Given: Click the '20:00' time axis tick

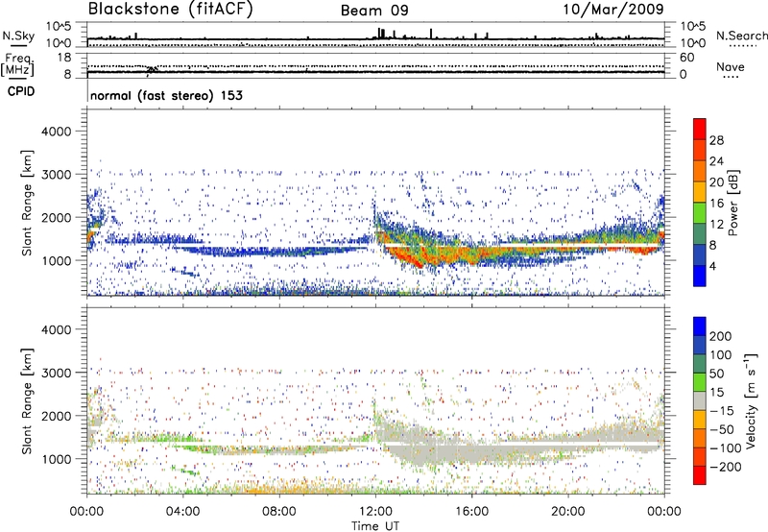Looking at the screenshot, I should 567,512.
